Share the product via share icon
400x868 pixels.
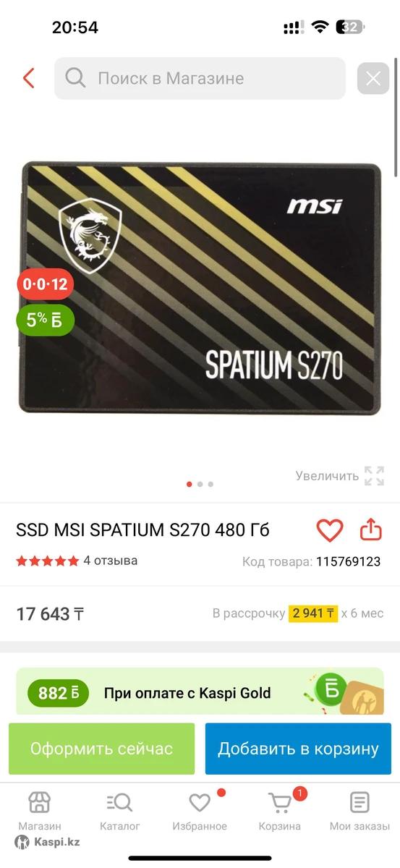pyautogui.click(x=370, y=529)
